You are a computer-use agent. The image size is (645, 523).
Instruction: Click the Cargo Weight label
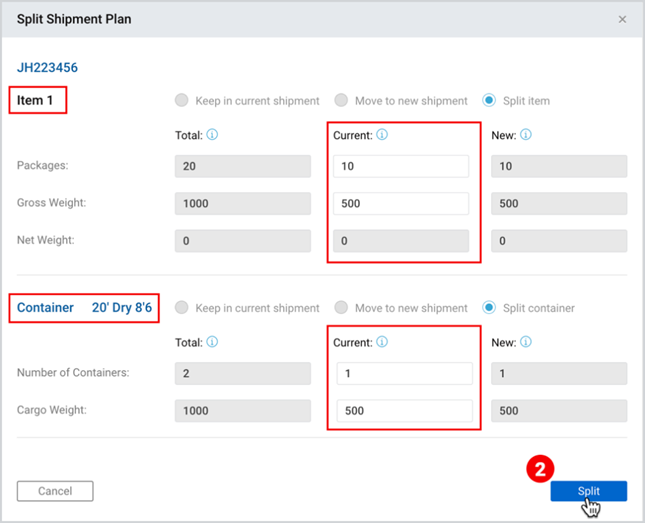52,410
